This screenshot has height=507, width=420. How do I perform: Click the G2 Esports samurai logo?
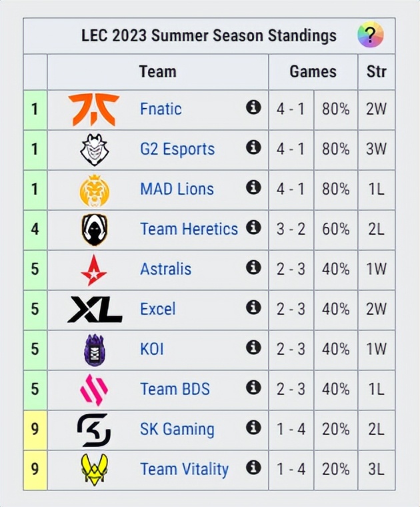[x=94, y=149]
